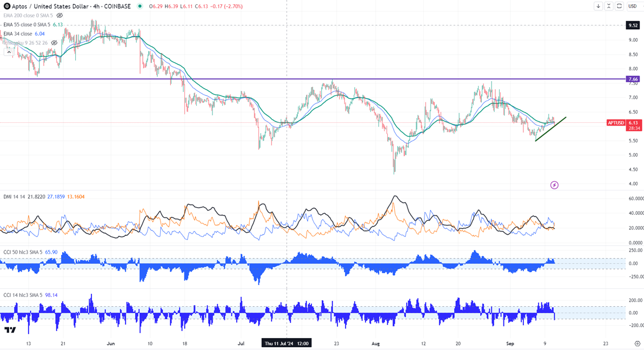The height and width of the screenshot is (350, 644).
Task: Click the fullscreen brackets pane button
Action: 619,6
